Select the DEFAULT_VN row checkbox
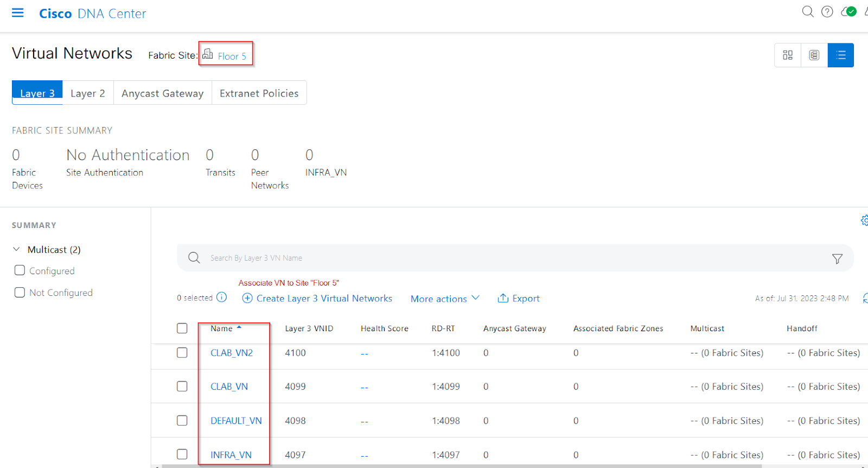 coord(182,420)
